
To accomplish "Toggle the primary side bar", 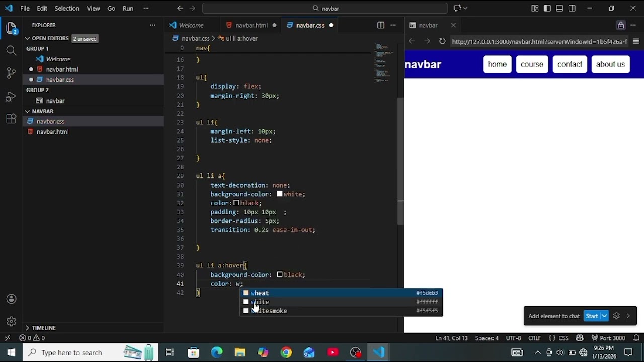I will tap(547, 8).
